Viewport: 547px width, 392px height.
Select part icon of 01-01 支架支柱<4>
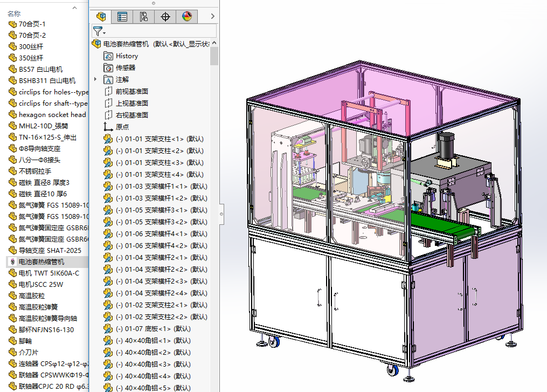(x=108, y=175)
